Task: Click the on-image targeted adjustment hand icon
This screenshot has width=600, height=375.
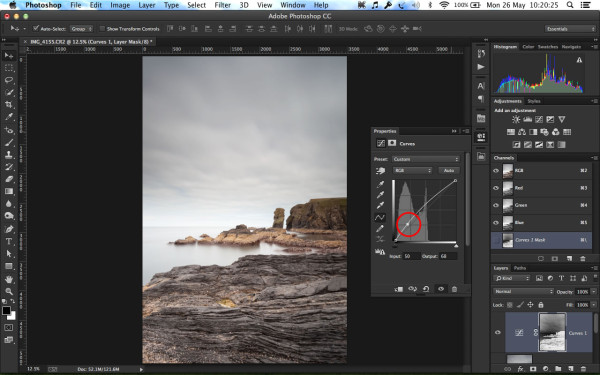Action: (380, 171)
